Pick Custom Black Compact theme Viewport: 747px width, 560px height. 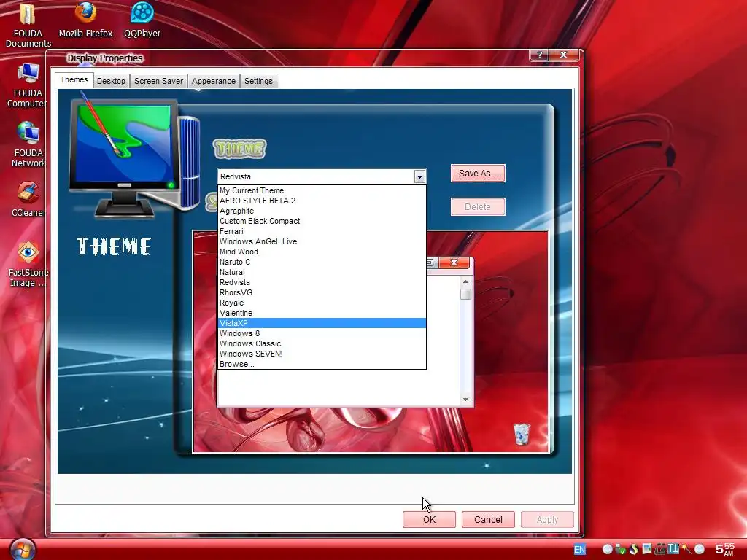[322, 221]
